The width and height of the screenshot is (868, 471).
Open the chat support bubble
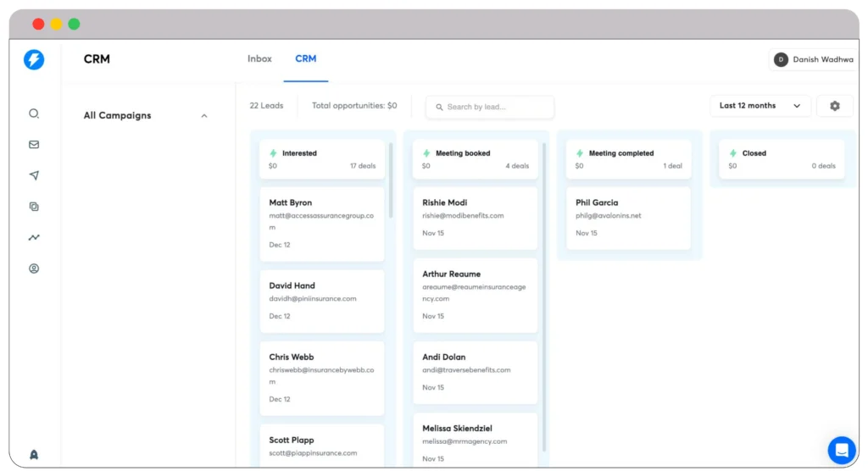(x=842, y=450)
